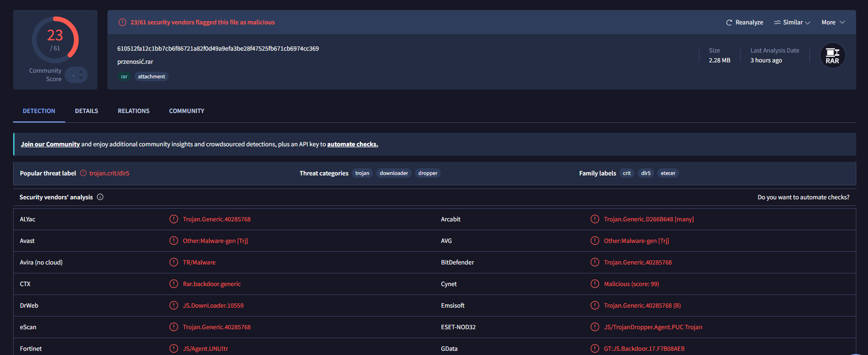Screen dimensions: 868x355
Task: Click the trojan.crit/dlr5 popular threat label
Action: click(x=109, y=173)
